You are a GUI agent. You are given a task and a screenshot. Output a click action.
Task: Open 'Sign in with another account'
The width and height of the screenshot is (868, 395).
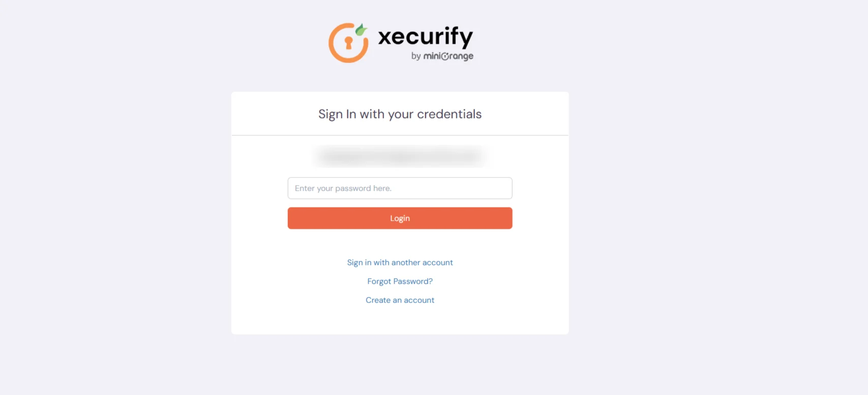tap(400, 262)
